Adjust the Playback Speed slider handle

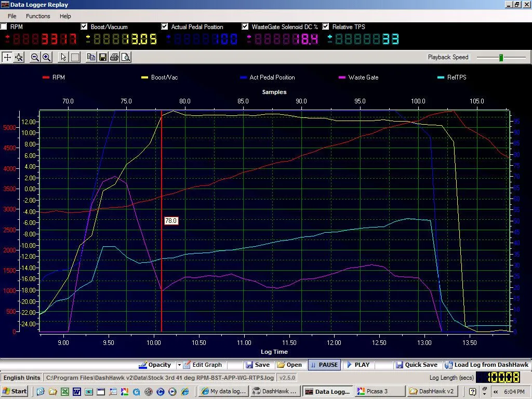click(501, 58)
